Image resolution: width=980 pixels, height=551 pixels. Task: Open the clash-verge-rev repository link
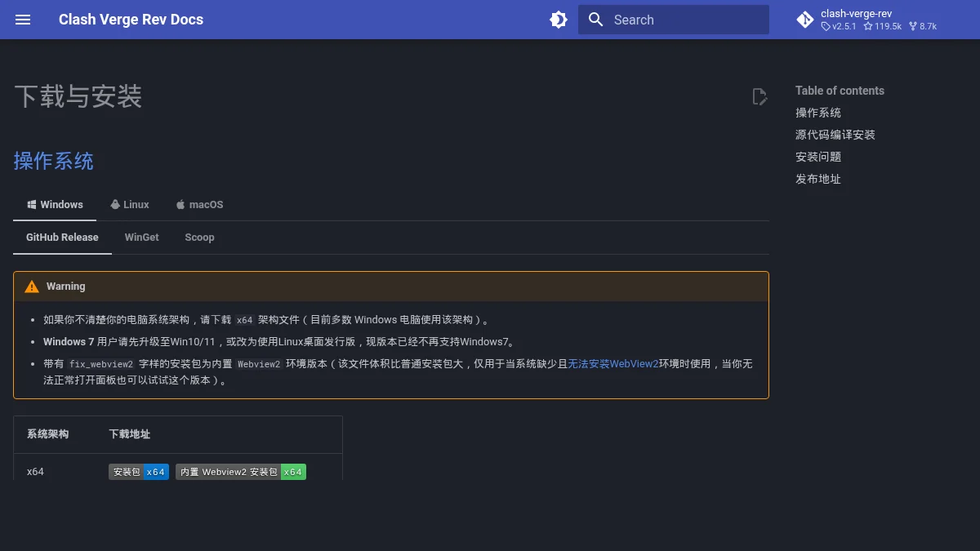click(880, 20)
